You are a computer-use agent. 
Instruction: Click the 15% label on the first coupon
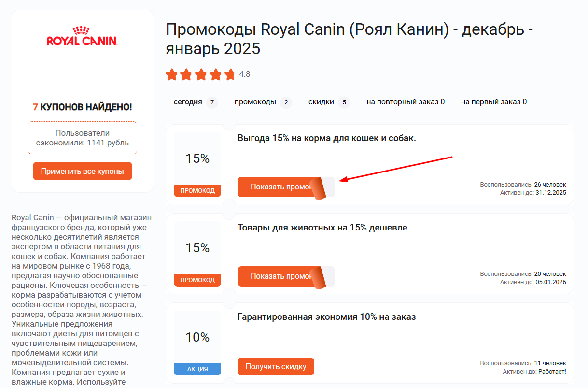click(197, 159)
